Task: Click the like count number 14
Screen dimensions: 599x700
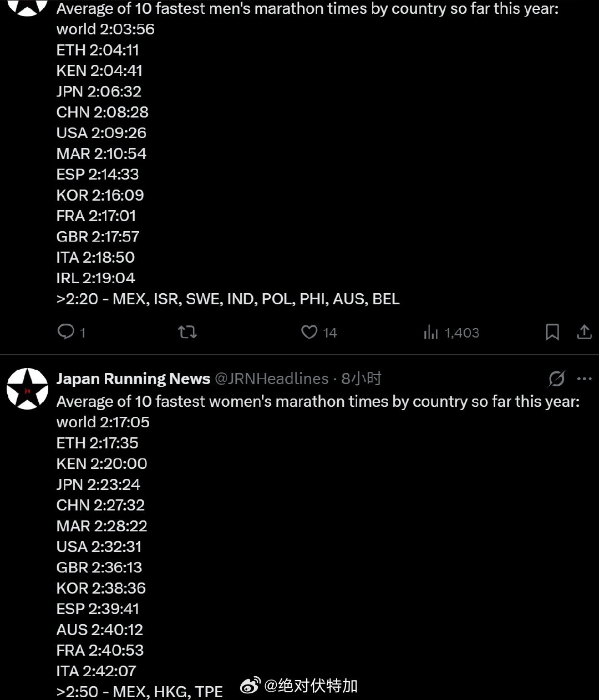Action: tap(330, 333)
